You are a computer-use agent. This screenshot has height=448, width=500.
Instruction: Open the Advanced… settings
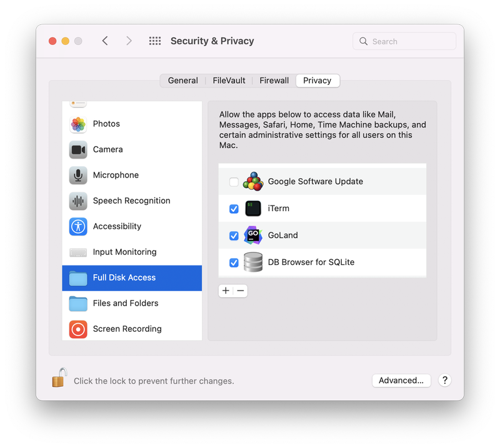[401, 381]
